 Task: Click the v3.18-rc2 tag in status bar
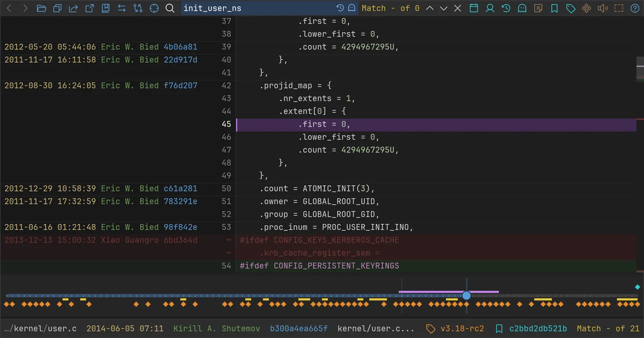455,328
